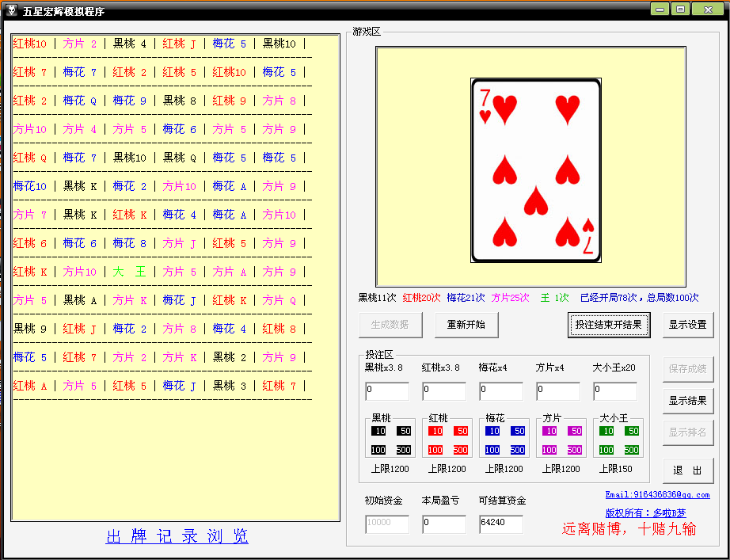Screen dimensions: 730x560
Task: Click the Email address link
Action: click(x=657, y=495)
